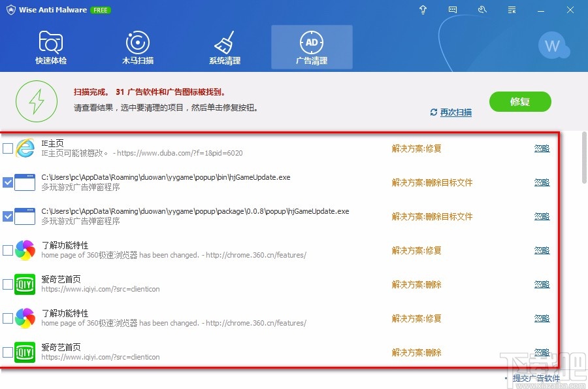This screenshot has width=588, height=389.
Task: Switch to the AD 广告清理 ad cleaner
Action: point(312,46)
